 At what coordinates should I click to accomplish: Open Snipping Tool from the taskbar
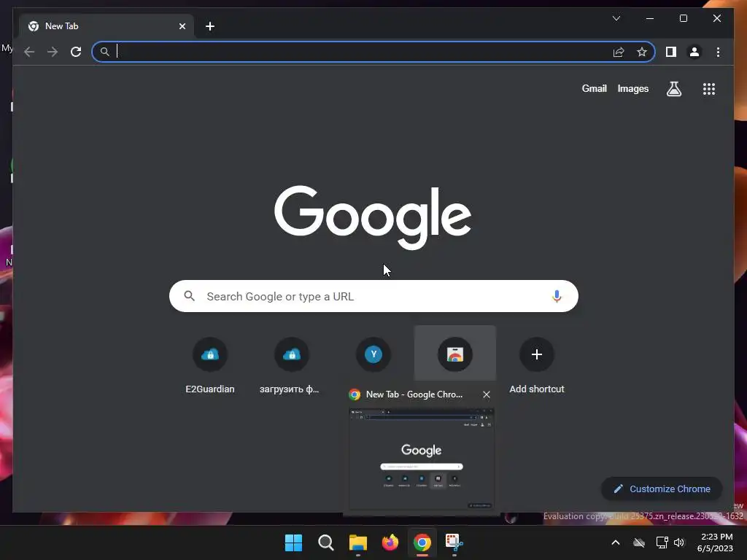tap(454, 542)
